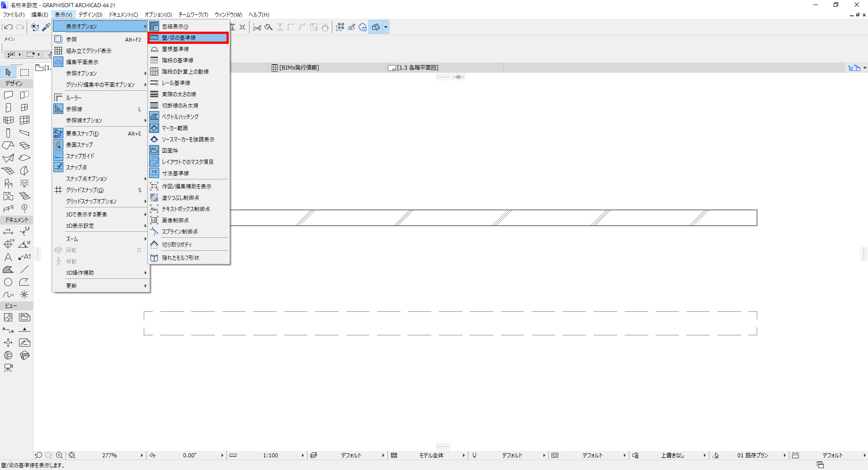This screenshot has width=868, height=470.
Task: Click the 3D view icon at the tab bar end
Action: (854, 68)
